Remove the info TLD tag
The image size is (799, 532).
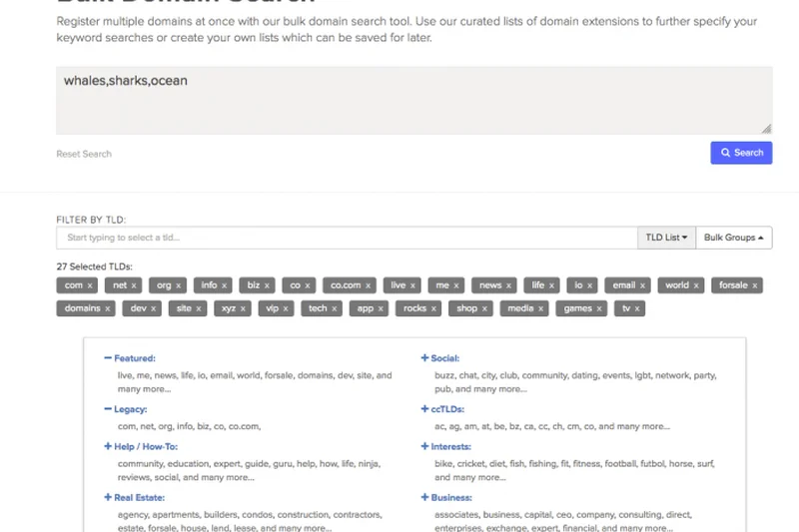pyautogui.click(x=224, y=286)
